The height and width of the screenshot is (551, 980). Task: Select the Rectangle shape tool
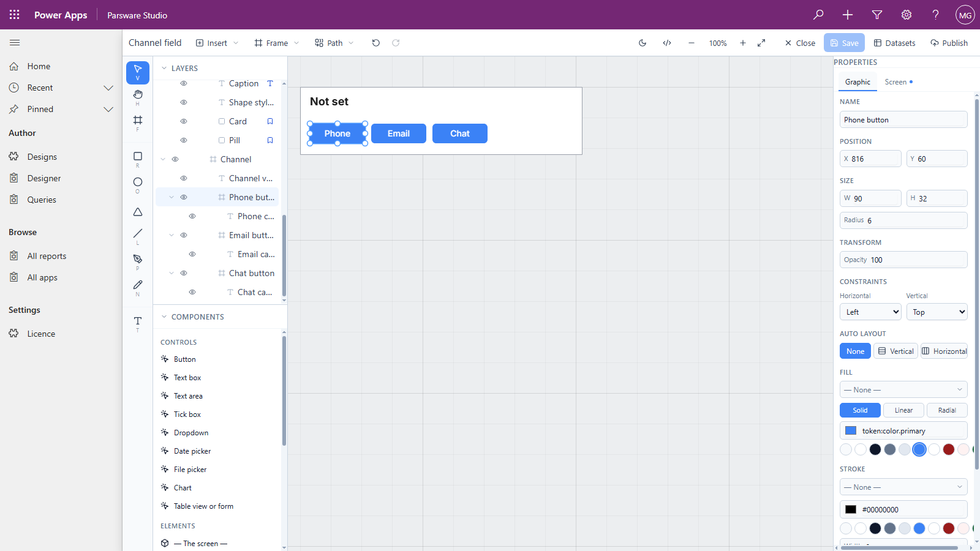(x=138, y=159)
